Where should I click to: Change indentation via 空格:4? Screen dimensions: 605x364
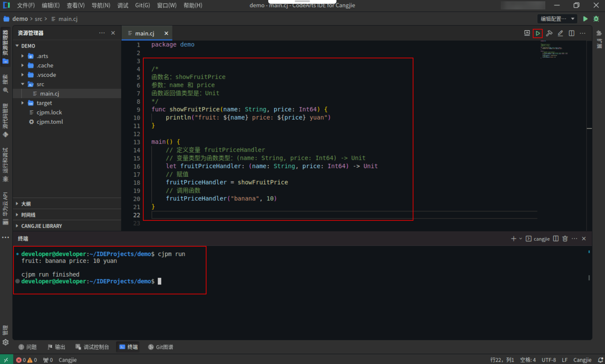pyautogui.click(x=528, y=360)
